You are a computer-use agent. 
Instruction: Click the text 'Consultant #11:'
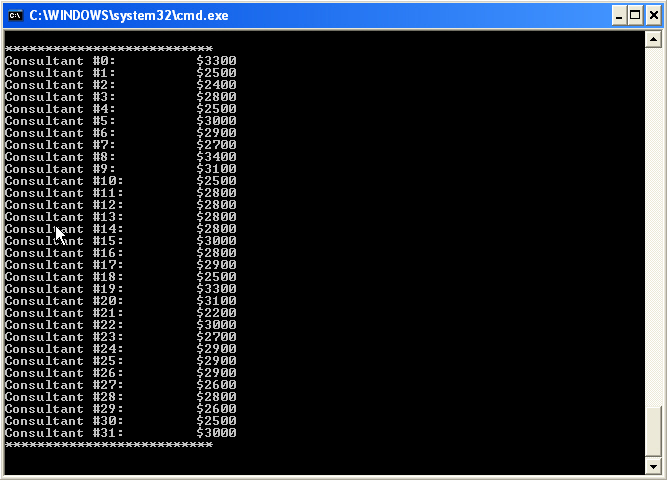pyautogui.click(x=64, y=193)
